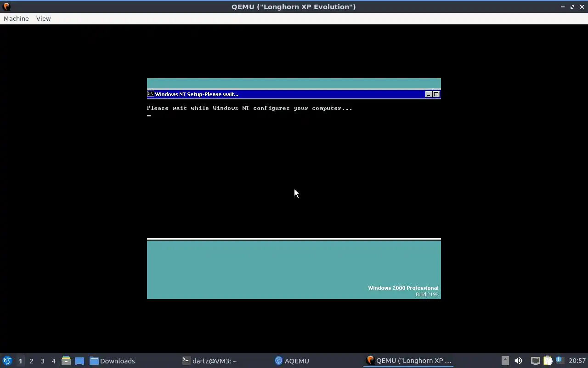The width and height of the screenshot is (588, 368).
Task: Click the Build 2195 text
Action: pyautogui.click(x=427, y=294)
